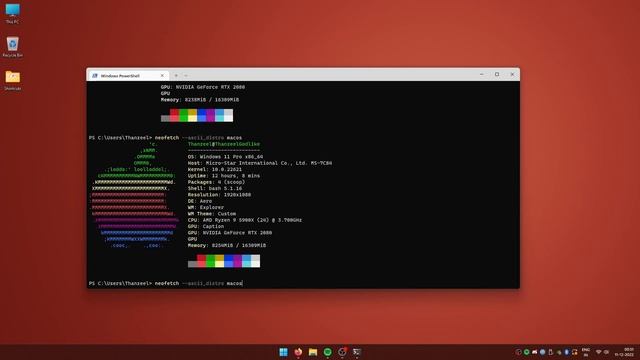Click the 'DE: Aero' line
This screenshot has width=640, height=360.
tap(200, 201)
